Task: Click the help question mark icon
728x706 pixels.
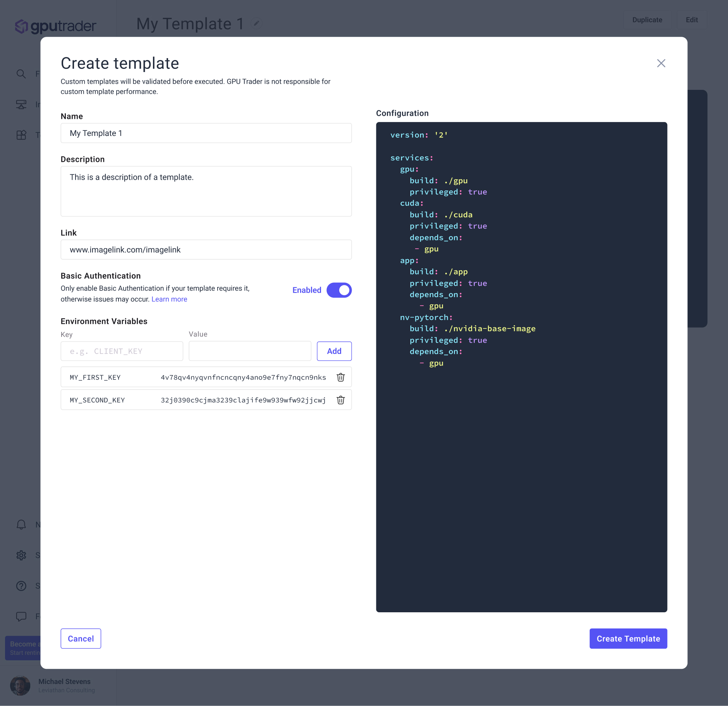Action: click(x=21, y=586)
